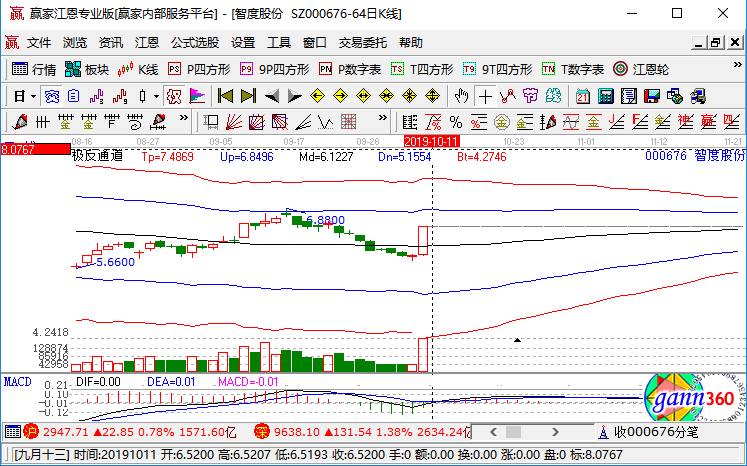This screenshot has width=747, height=466.
Task: Select the red pencil drawing tool
Action: click(x=20, y=122)
